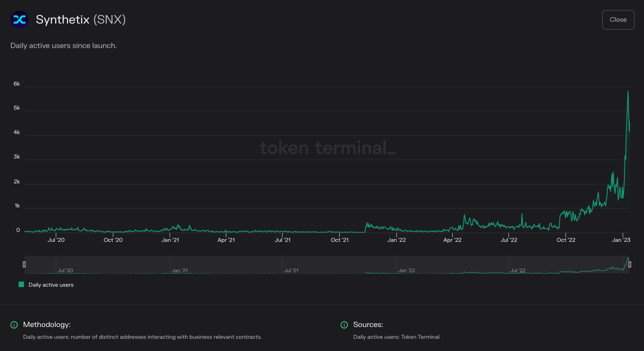
Task: Toggle the Daily active users series label text
Action: click(x=51, y=285)
